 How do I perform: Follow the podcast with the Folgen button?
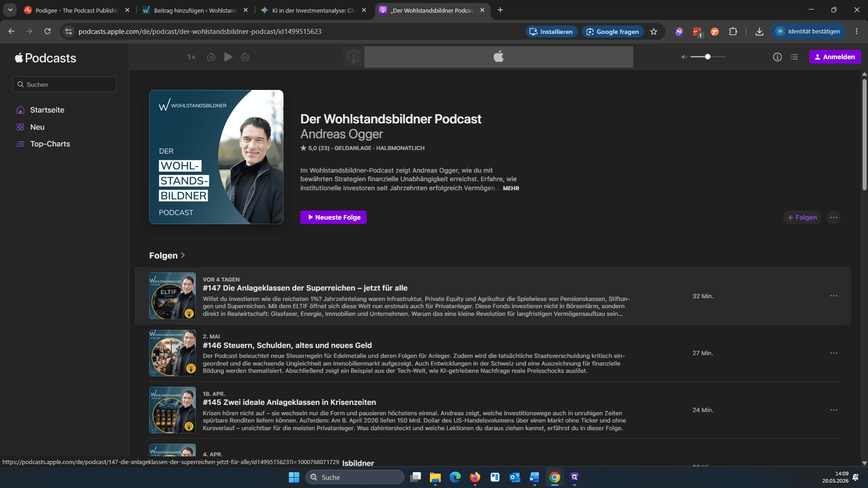click(802, 217)
